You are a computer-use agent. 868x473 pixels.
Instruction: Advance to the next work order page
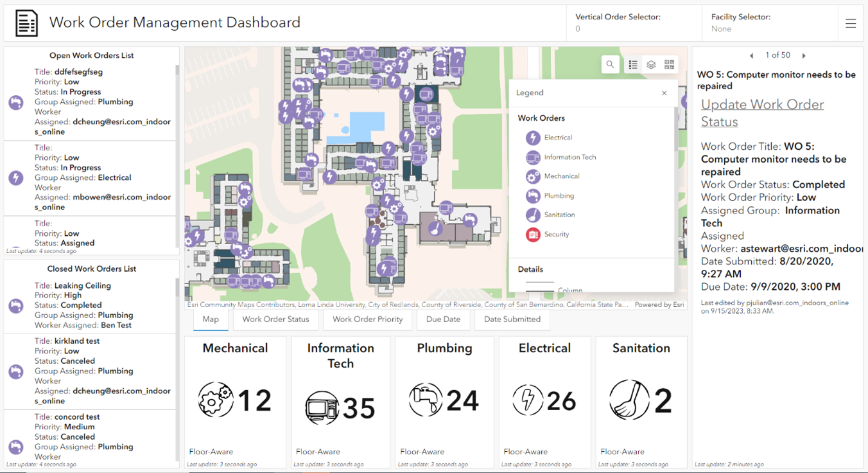(804, 55)
